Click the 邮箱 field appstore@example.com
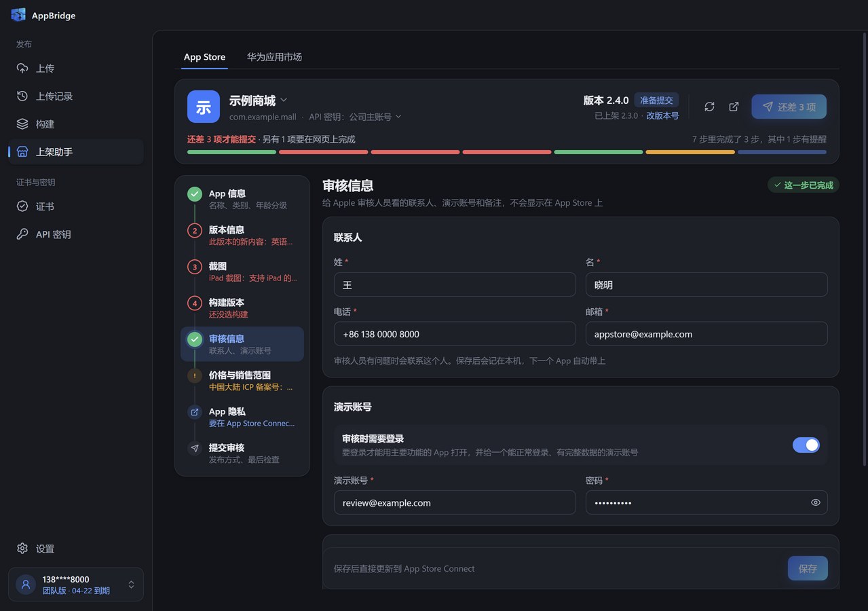This screenshot has height=611, width=868. (706, 334)
